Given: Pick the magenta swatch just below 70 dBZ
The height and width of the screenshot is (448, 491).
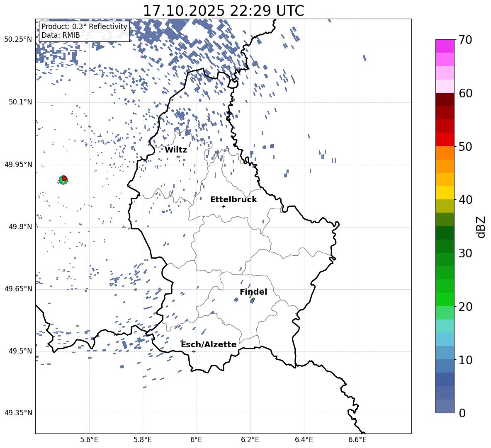Looking at the screenshot, I should (445, 46).
